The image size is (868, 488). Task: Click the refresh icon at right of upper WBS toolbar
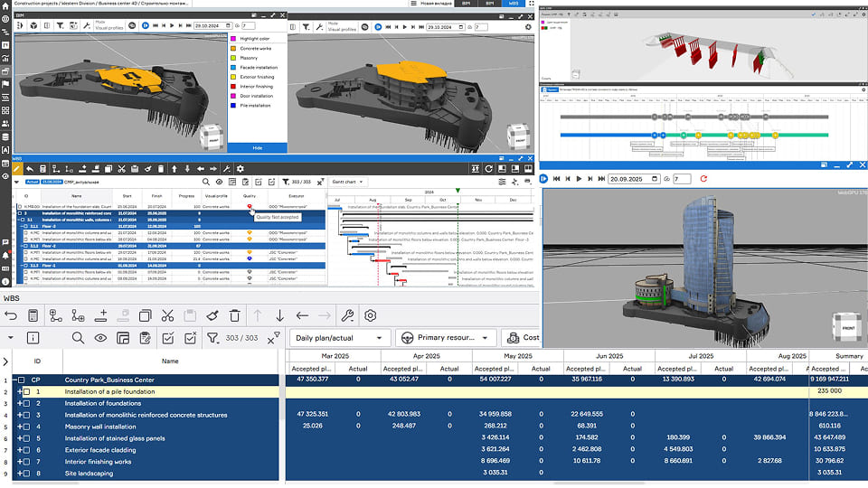pyautogui.click(x=489, y=169)
